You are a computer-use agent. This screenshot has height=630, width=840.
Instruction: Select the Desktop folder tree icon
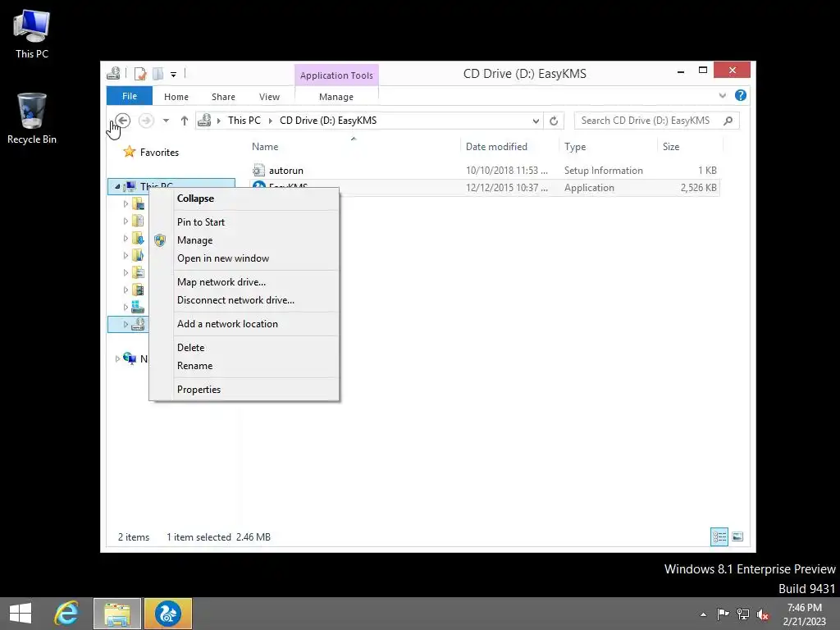(138, 203)
